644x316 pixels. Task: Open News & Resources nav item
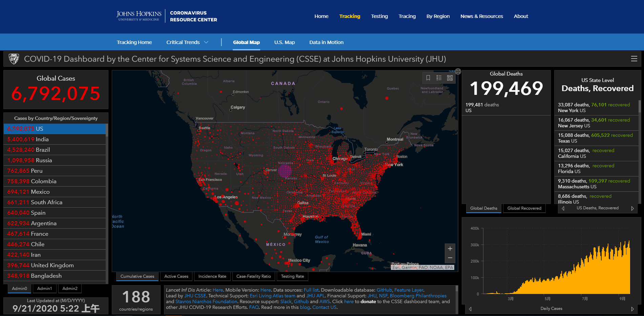tap(482, 16)
